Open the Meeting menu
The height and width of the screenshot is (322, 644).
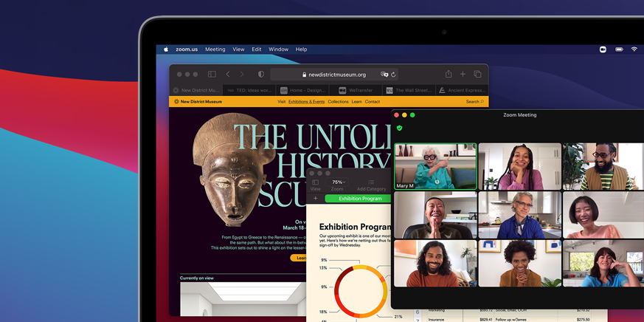tap(215, 49)
